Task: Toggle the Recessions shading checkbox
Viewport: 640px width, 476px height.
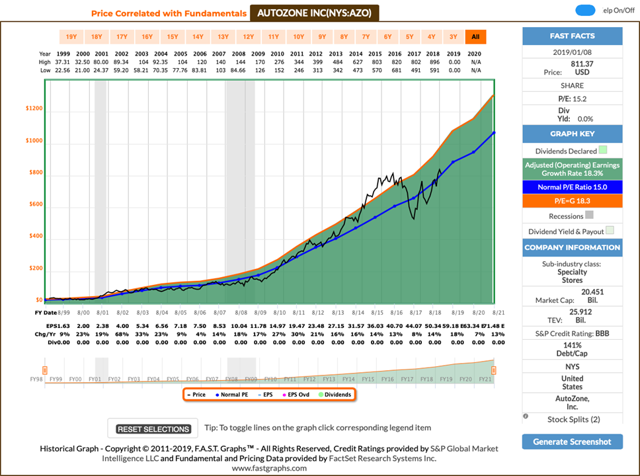Action: pyautogui.click(x=589, y=215)
